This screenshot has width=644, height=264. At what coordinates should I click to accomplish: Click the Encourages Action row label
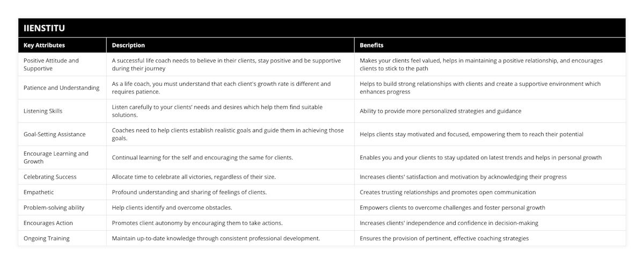pyautogui.click(x=48, y=223)
